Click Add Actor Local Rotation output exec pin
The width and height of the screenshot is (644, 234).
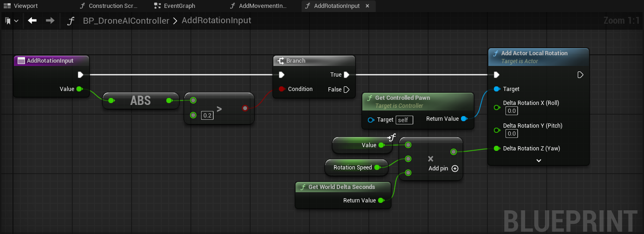(x=581, y=75)
